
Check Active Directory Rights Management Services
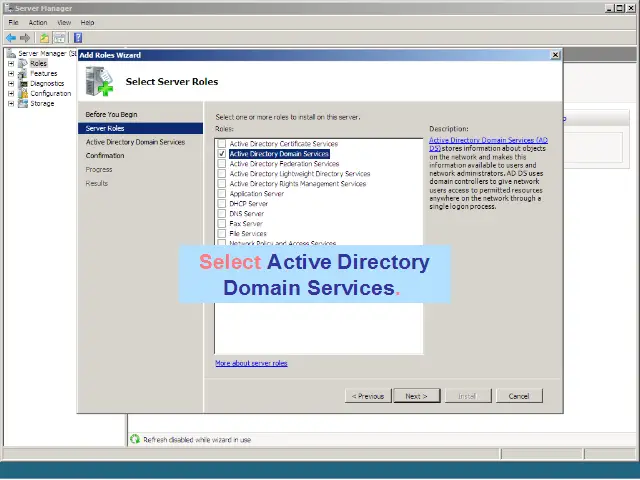pos(222,184)
